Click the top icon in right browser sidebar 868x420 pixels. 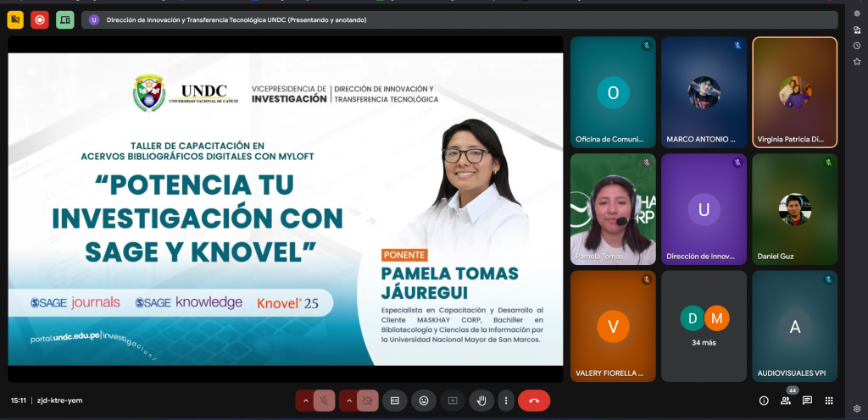tap(857, 14)
